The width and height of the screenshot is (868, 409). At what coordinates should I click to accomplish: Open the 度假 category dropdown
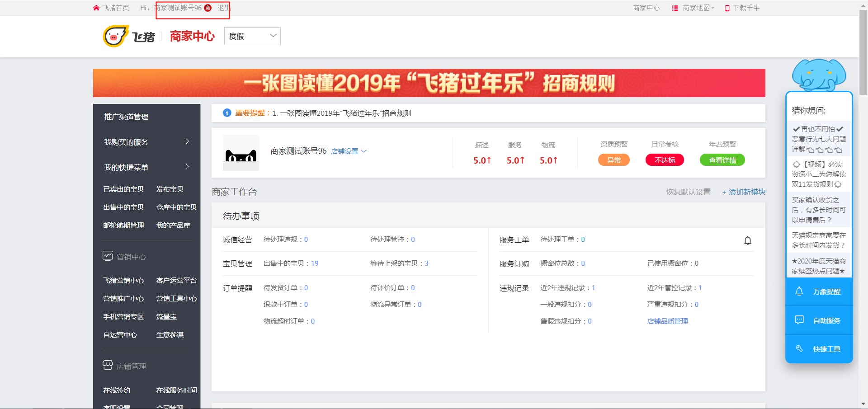point(252,36)
